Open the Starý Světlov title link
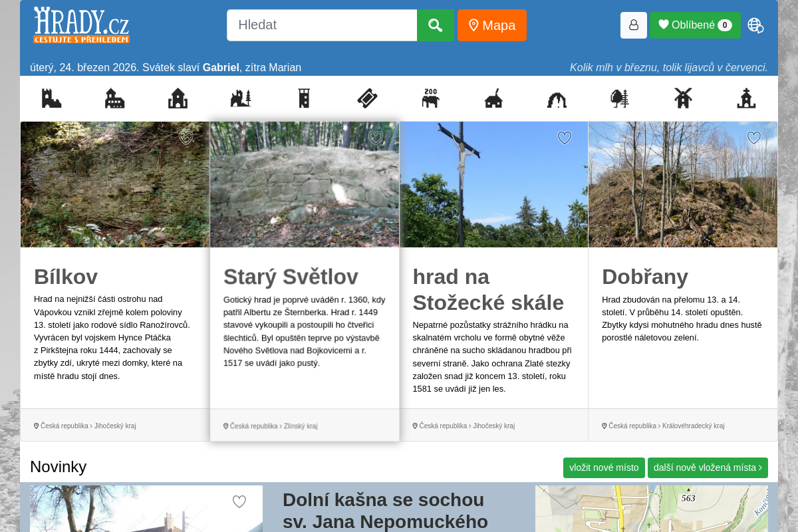 pyautogui.click(x=291, y=277)
